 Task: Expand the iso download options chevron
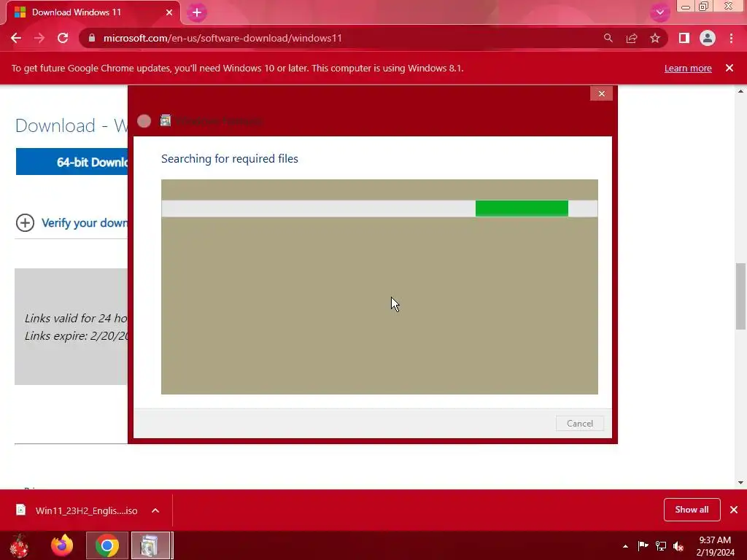[155, 510]
